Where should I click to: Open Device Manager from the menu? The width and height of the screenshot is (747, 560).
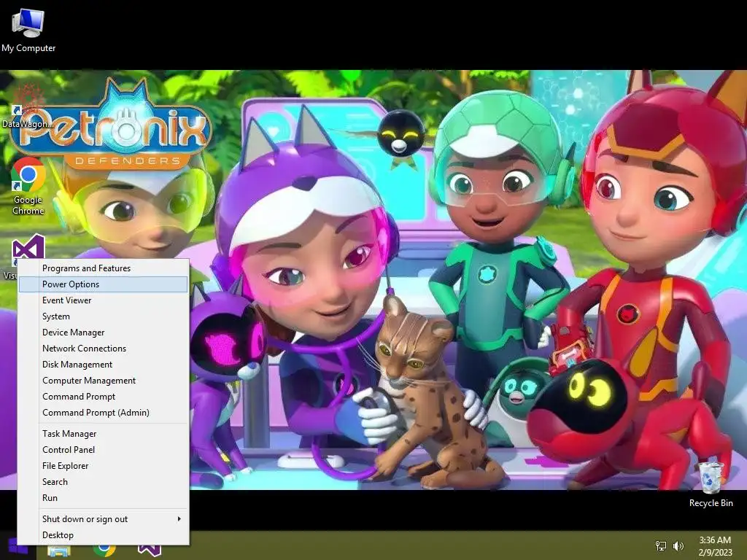tap(104, 332)
